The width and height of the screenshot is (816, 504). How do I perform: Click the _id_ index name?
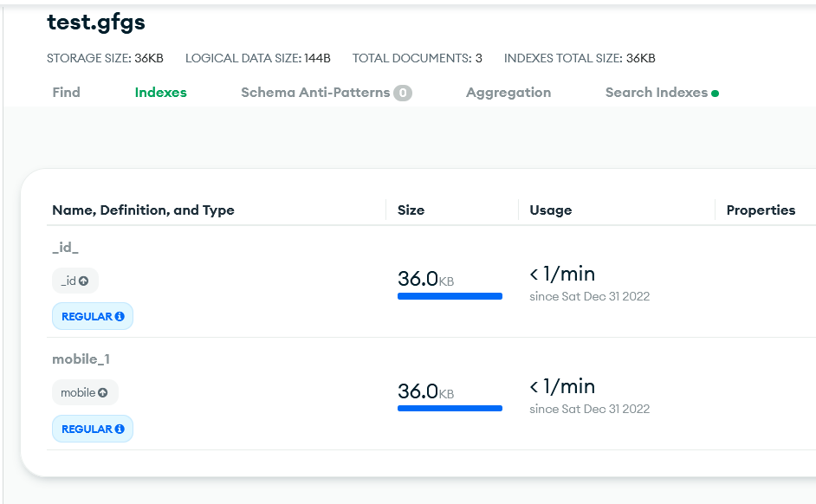(66, 247)
